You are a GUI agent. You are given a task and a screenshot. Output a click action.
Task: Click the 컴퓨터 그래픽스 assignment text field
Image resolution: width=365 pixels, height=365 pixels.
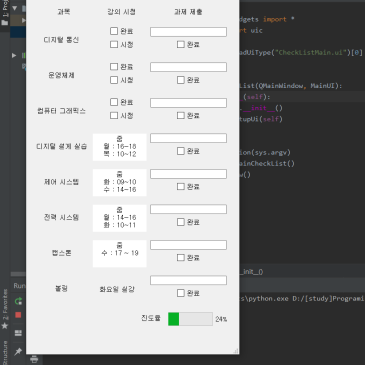point(188,103)
